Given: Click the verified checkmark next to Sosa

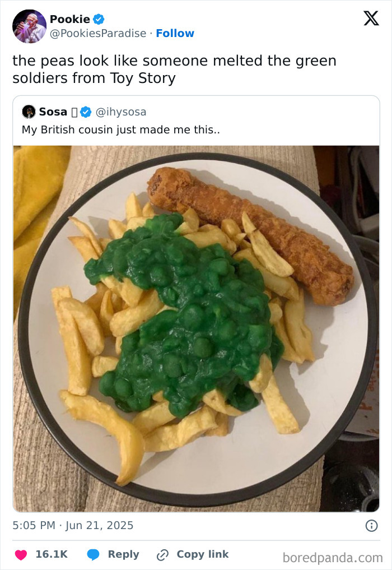Looking at the screenshot, I should (x=85, y=112).
